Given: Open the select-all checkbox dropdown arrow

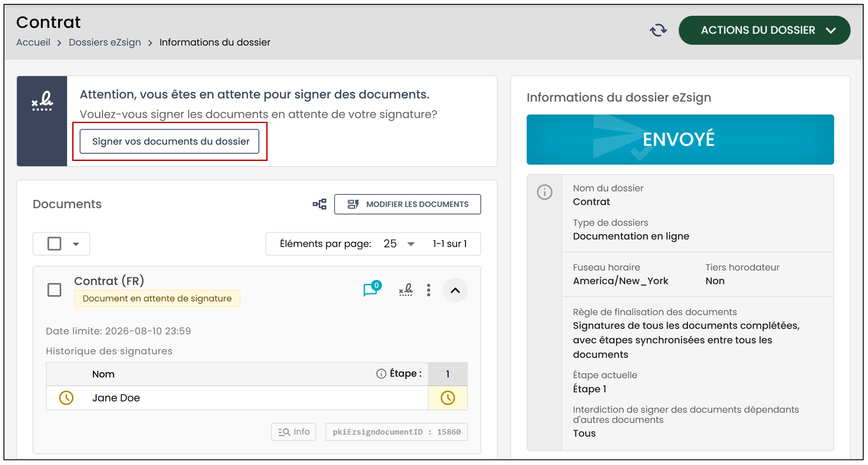Looking at the screenshot, I should coord(76,244).
